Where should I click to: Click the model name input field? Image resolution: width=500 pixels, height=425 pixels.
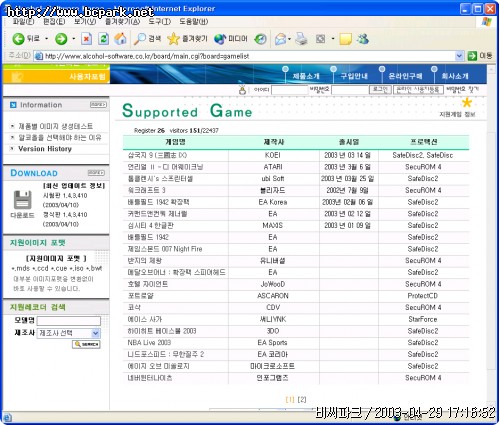69,321
